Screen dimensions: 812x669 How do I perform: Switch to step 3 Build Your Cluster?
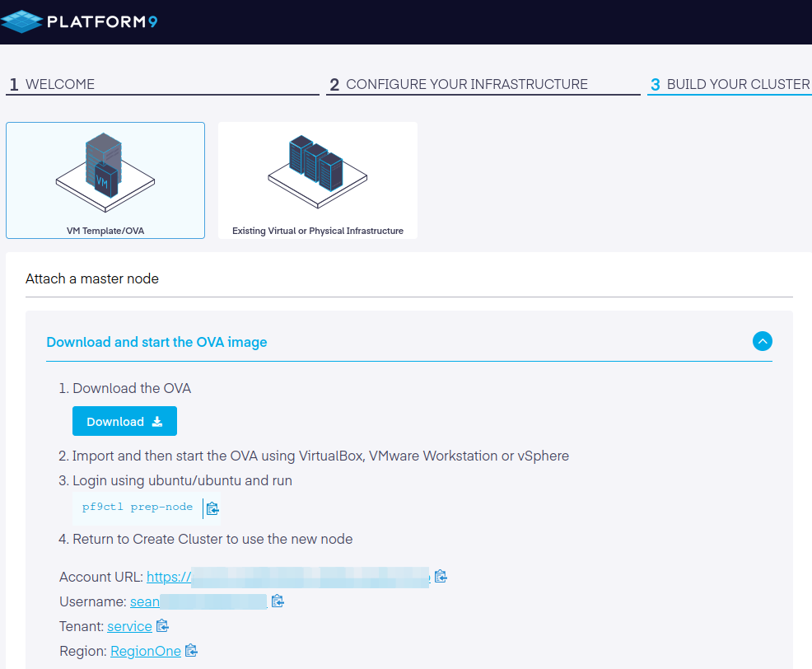tap(730, 85)
